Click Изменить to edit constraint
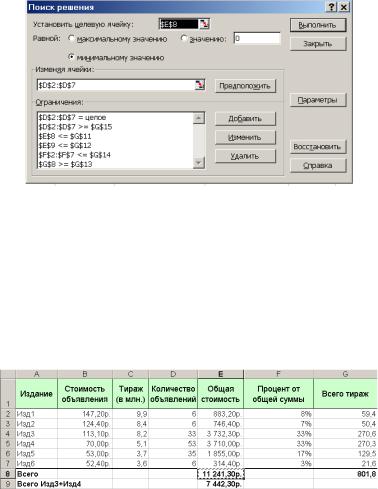Image resolution: width=378 pixels, height=489 pixels. tap(245, 137)
